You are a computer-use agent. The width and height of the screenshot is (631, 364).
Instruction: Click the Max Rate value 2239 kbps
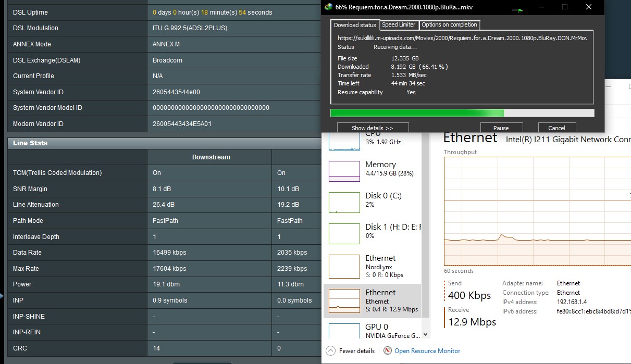[x=292, y=269]
